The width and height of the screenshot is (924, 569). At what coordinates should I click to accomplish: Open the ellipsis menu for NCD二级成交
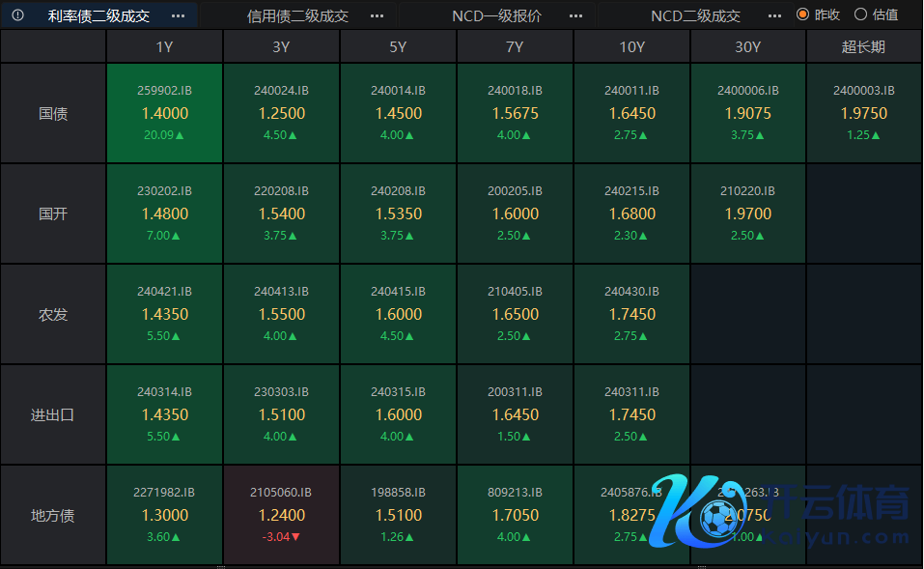[x=774, y=15]
